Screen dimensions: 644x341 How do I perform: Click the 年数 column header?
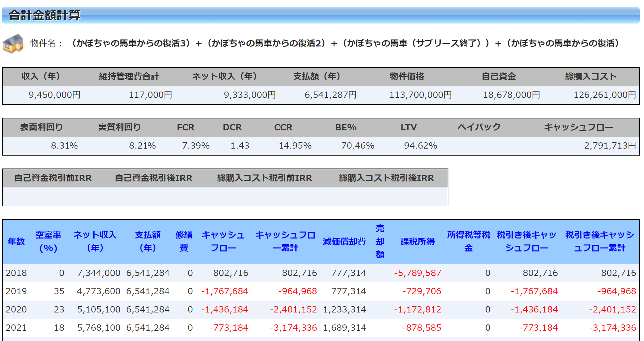[16, 241]
